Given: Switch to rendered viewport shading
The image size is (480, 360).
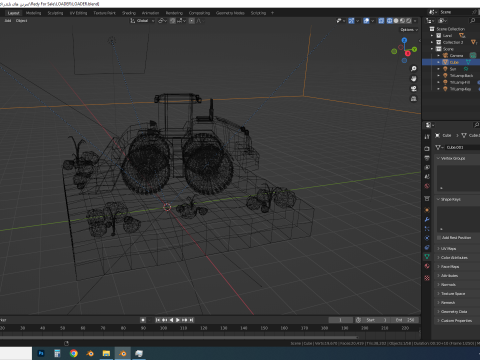Looking at the screenshot, I should click(409, 21).
